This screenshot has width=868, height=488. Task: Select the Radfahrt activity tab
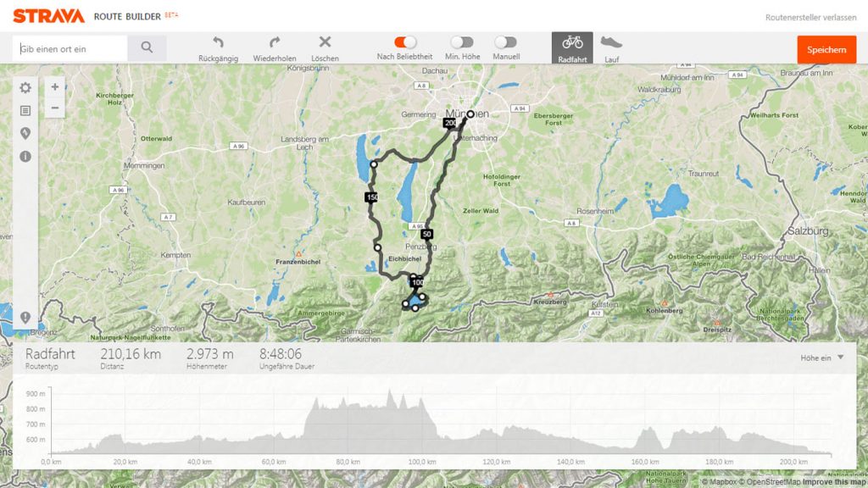coord(572,47)
